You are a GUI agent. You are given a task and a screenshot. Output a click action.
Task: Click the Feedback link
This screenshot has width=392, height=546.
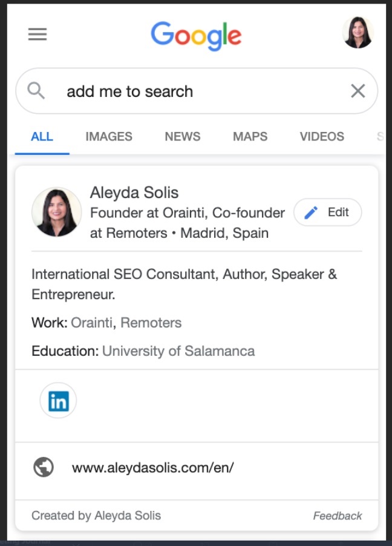click(x=338, y=516)
